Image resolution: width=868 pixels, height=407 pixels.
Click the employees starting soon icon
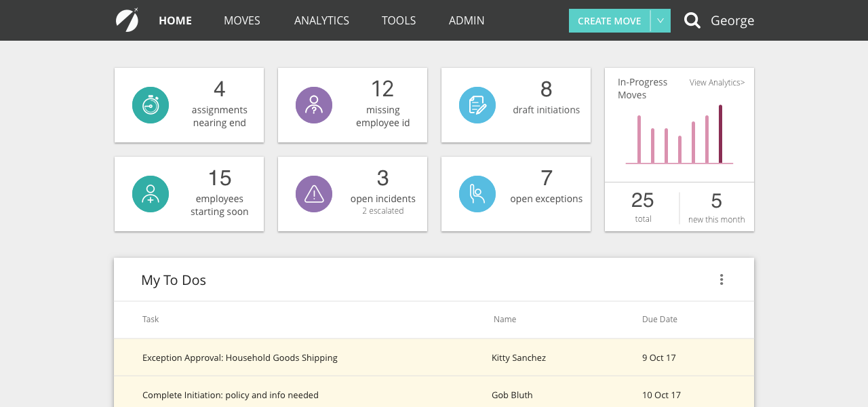pyautogui.click(x=151, y=194)
